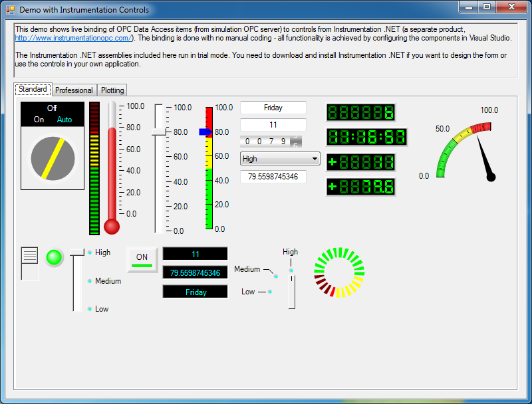Click the green round LED indicator
Viewport: 532px width, 404px height.
coord(54,257)
